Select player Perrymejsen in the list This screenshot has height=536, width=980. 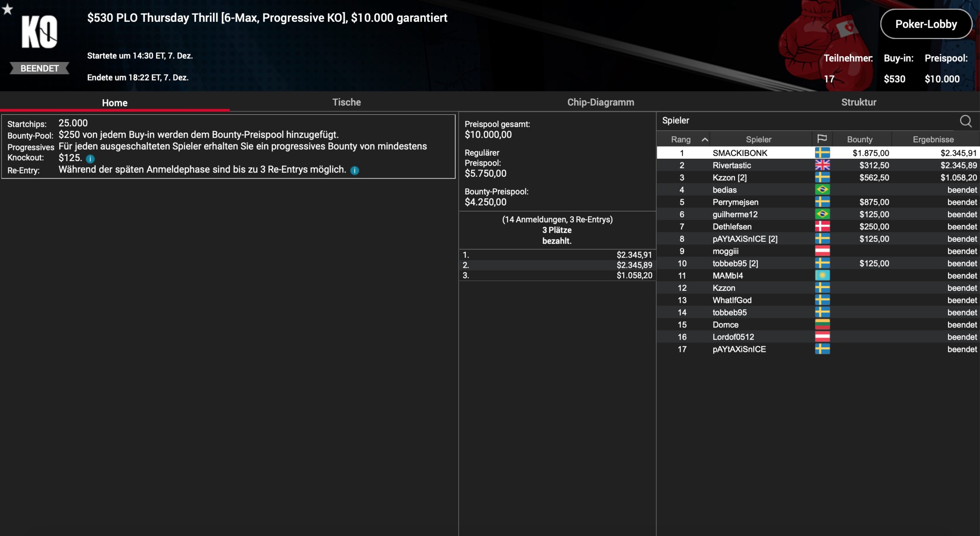pyautogui.click(x=735, y=202)
